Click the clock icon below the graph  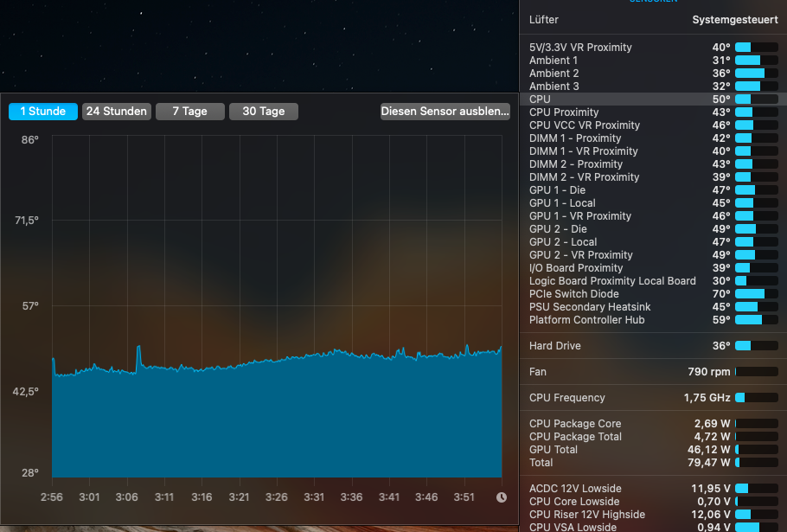point(502,497)
